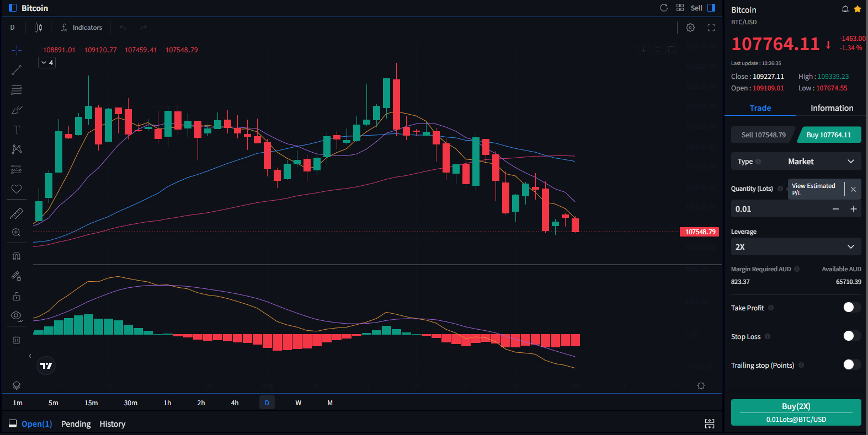Click the quantity input field 0.01
The width and height of the screenshot is (868, 435).
click(779, 209)
